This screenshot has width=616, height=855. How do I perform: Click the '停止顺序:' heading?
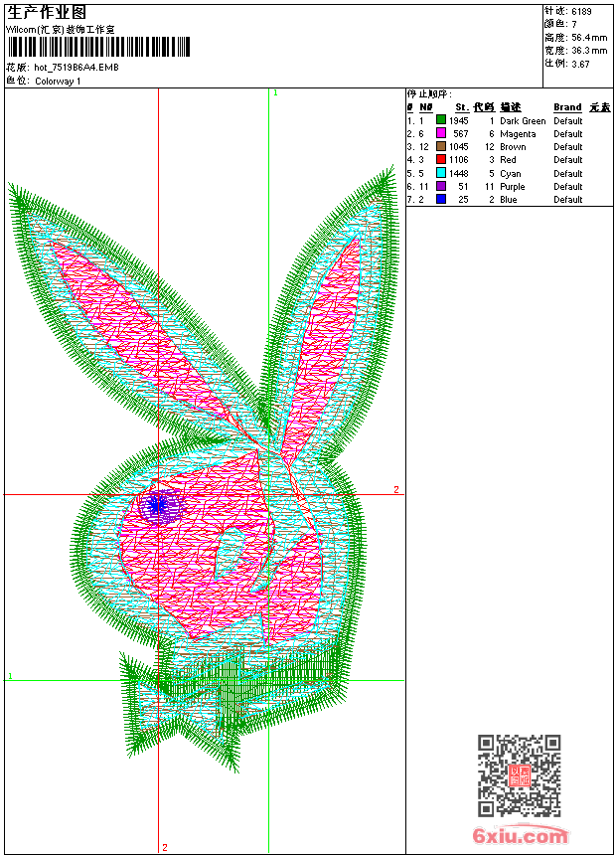pos(429,93)
